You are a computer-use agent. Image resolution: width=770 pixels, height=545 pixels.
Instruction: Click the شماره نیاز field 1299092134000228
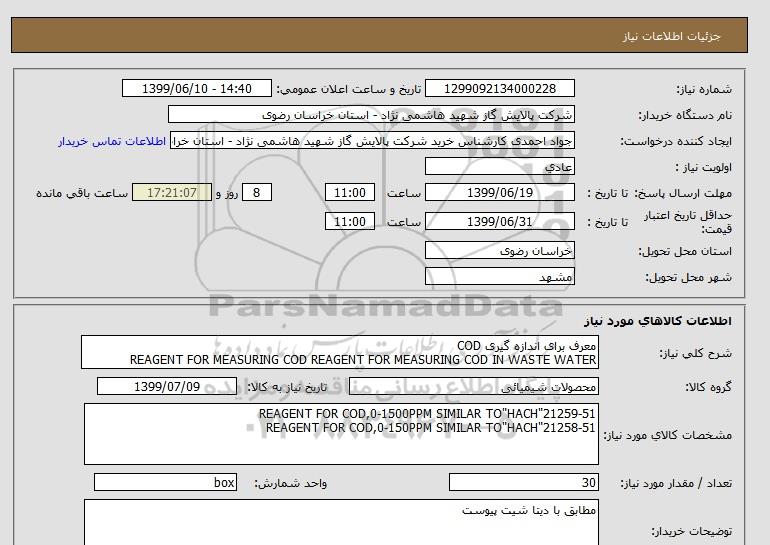[x=500, y=89]
